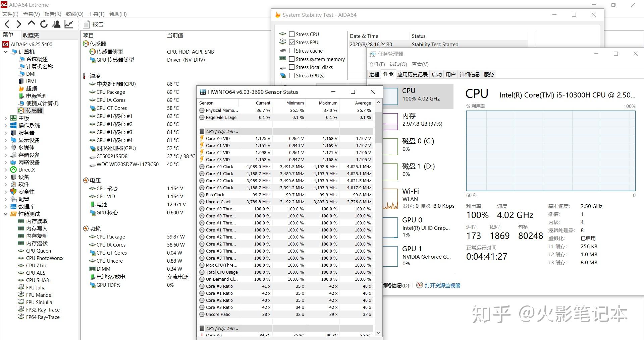Switch to the 详细信息 tab in Task Manager
This screenshot has width=644, height=340.
click(470, 74)
